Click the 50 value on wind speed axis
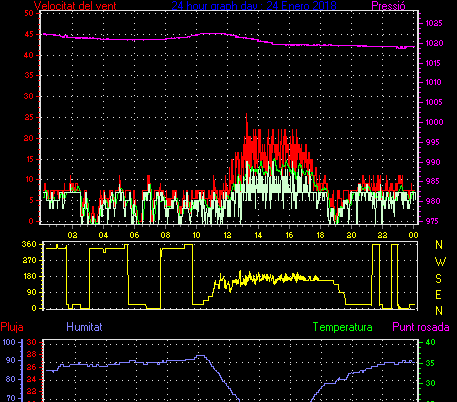Image resolution: width=457 pixels, height=402 pixels. coord(29,13)
